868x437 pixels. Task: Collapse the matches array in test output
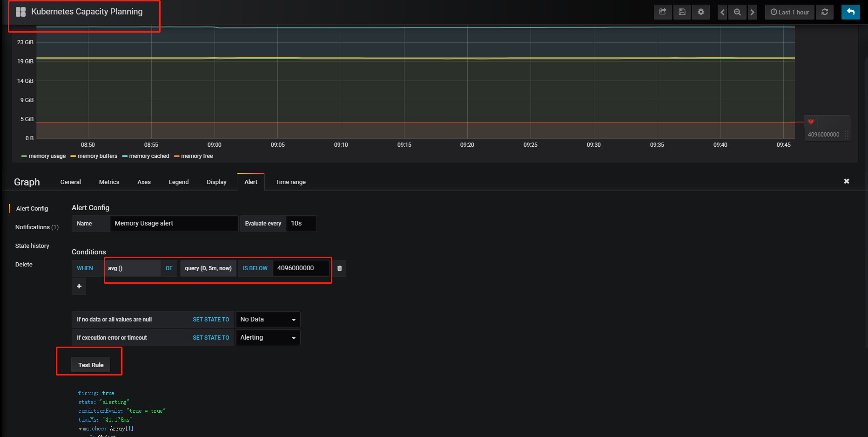pos(80,429)
